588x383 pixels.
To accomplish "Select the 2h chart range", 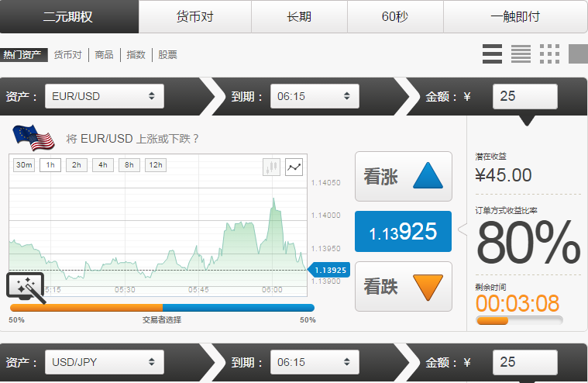I will click(x=77, y=164).
